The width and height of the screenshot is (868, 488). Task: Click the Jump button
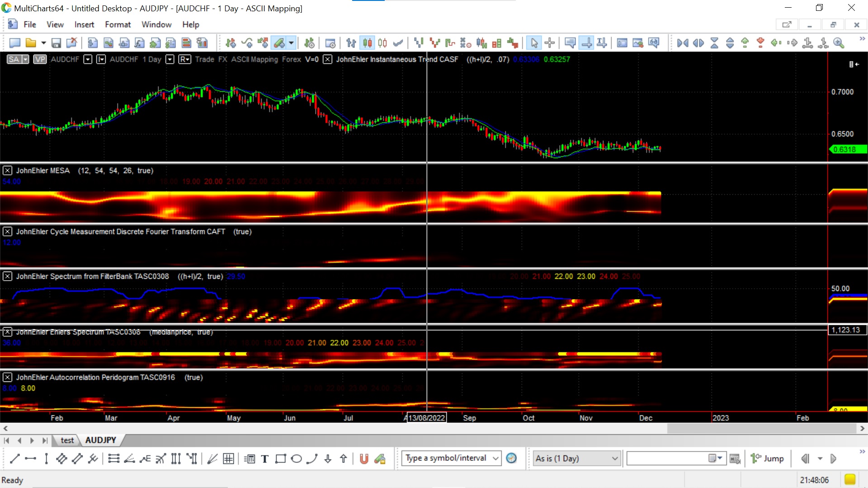(x=768, y=458)
